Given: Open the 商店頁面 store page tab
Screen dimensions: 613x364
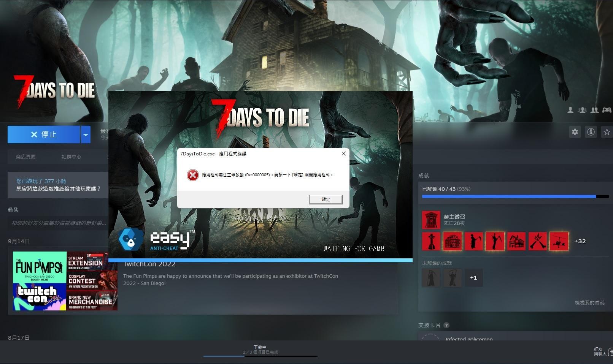Looking at the screenshot, I should point(26,157).
